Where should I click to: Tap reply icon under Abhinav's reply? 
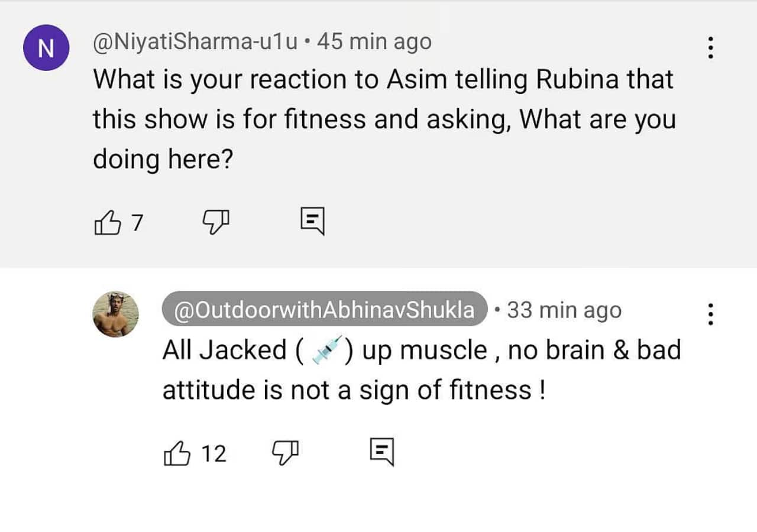pos(382,453)
